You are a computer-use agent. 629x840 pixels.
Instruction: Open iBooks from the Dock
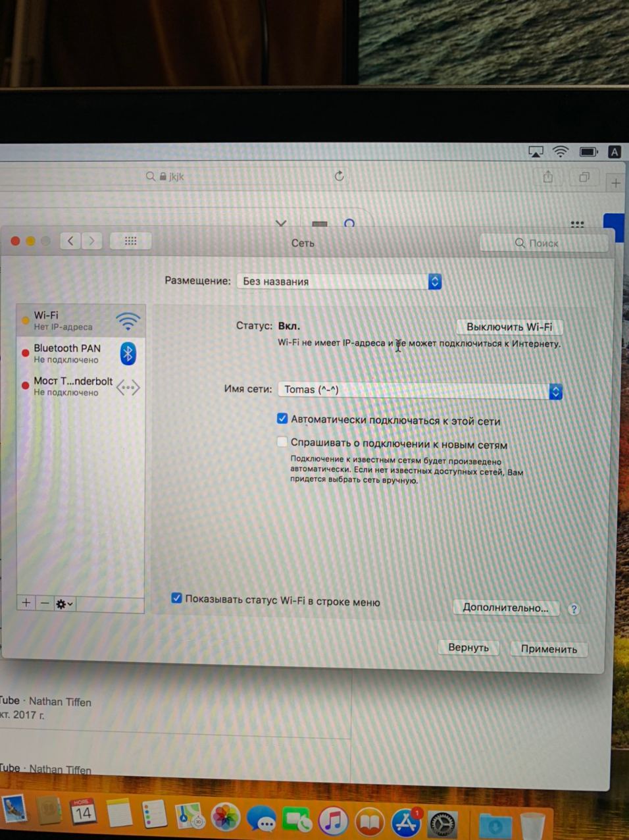370,822
